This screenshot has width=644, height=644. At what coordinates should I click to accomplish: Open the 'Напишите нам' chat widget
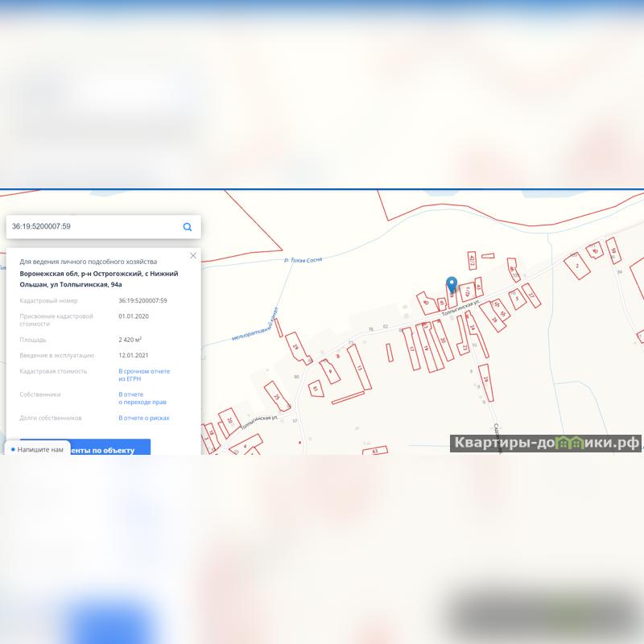37,450
